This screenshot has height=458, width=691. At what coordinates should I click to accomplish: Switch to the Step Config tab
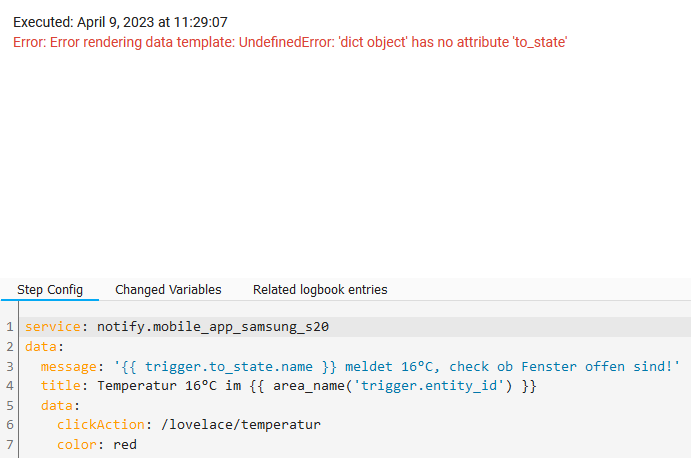pos(50,289)
